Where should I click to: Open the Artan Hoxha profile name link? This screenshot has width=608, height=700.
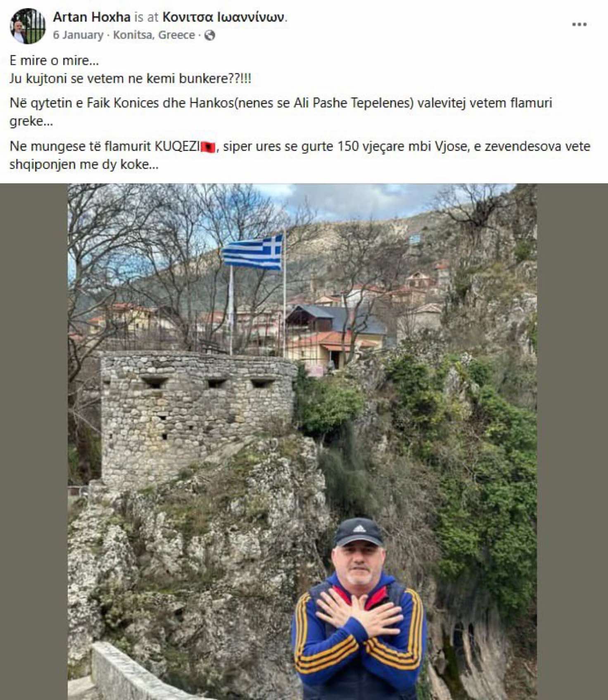91,17
